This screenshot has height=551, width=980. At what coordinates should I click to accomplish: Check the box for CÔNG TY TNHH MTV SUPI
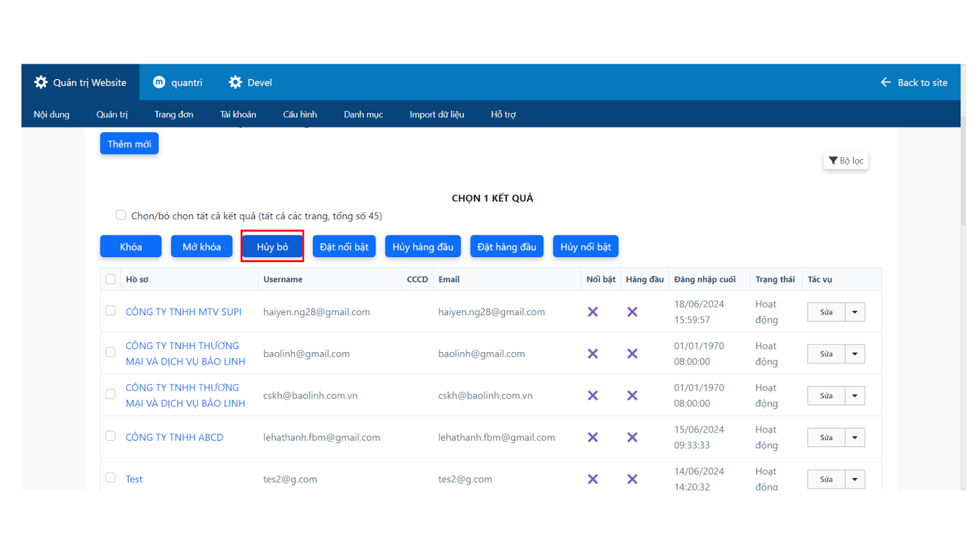110,310
